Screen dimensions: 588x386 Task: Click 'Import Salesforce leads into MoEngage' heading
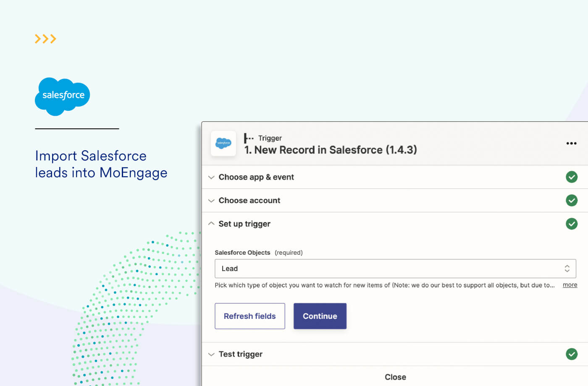(101, 164)
